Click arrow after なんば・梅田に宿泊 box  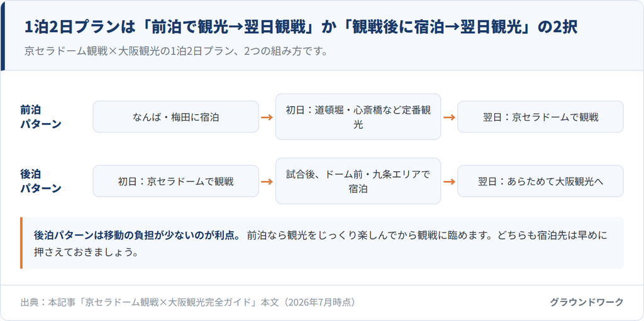267,117
